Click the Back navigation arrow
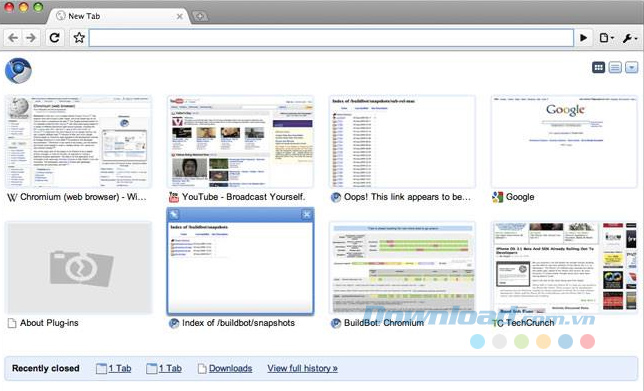 [13, 38]
